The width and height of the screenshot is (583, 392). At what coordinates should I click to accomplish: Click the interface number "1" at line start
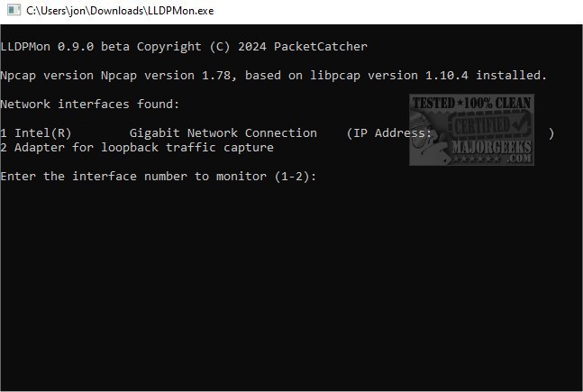tap(5, 132)
